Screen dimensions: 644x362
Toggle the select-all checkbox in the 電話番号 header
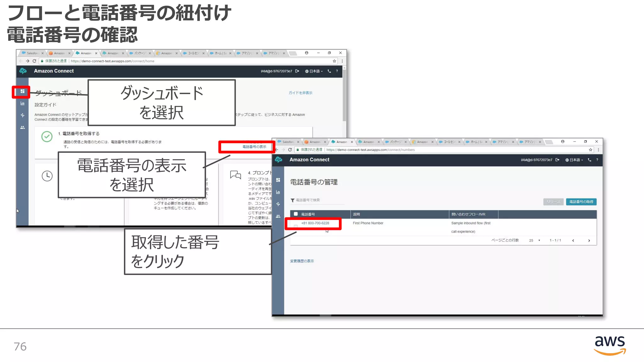[296, 214]
